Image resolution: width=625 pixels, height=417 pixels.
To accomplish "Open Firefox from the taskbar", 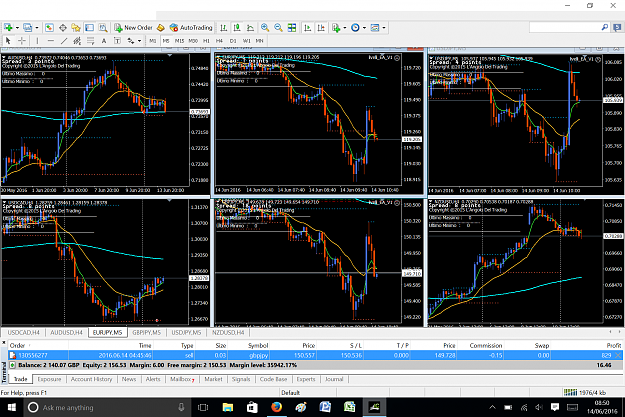I will point(276,407).
